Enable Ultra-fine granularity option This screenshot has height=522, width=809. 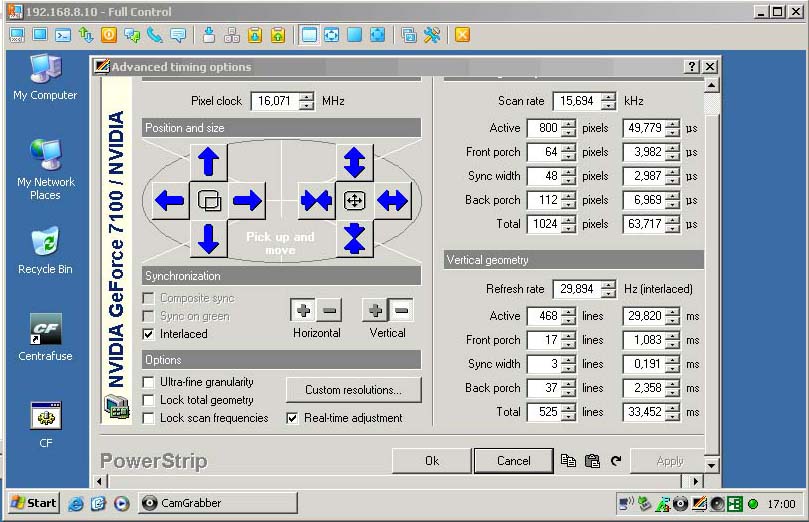[x=149, y=382]
